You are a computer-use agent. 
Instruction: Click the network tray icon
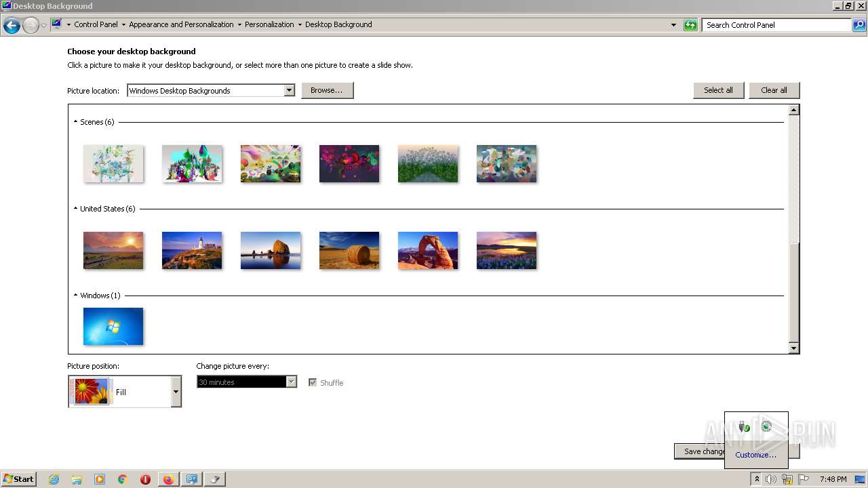pos(787,479)
